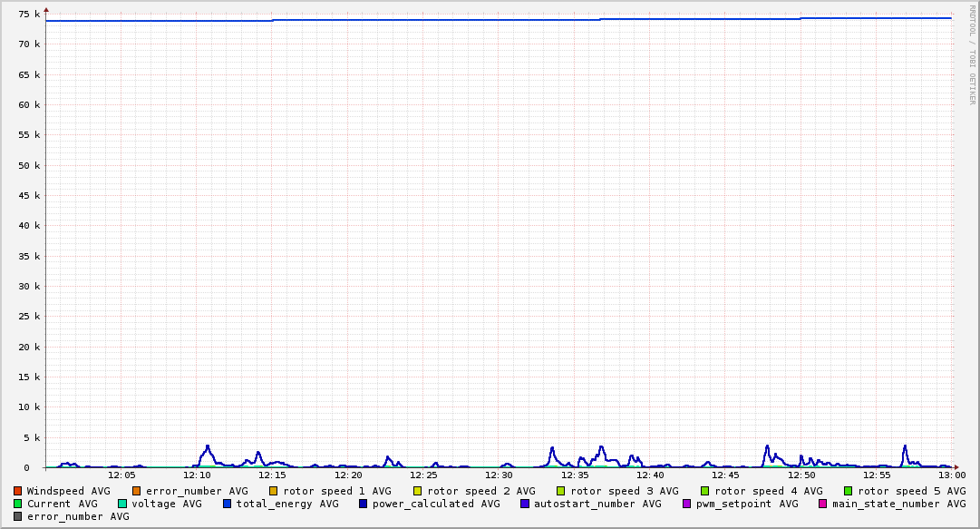Click the power_calculated AVG color swatch
The width and height of the screenshot is (980, 529).
[x=364, y=504]
